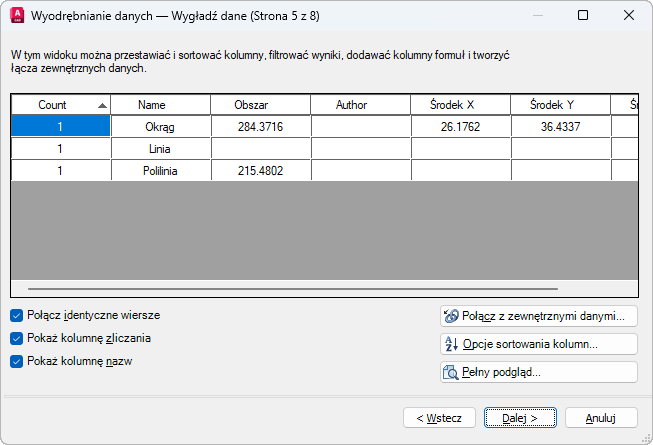653x445 pixels.
Task: Click the column sort options icon
Action: (x=451, y=344)
